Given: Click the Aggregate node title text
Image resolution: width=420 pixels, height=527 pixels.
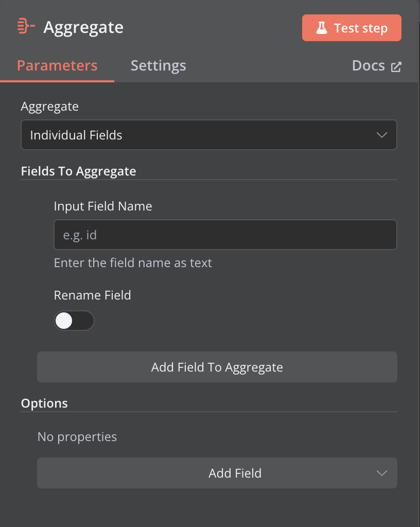Looking at the screenshot, I should pyautogui.click(x=83, y=28).
